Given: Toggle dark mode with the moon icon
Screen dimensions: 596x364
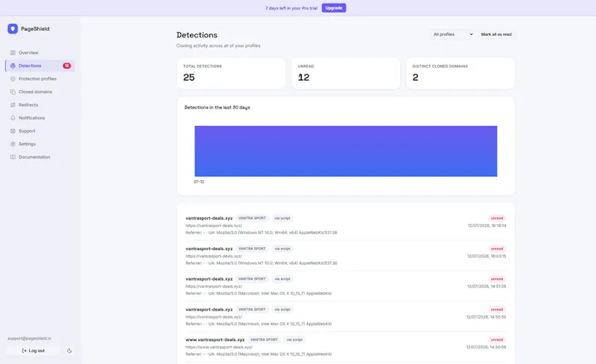Looking at the screenshot, I should [x=69, y=351].
